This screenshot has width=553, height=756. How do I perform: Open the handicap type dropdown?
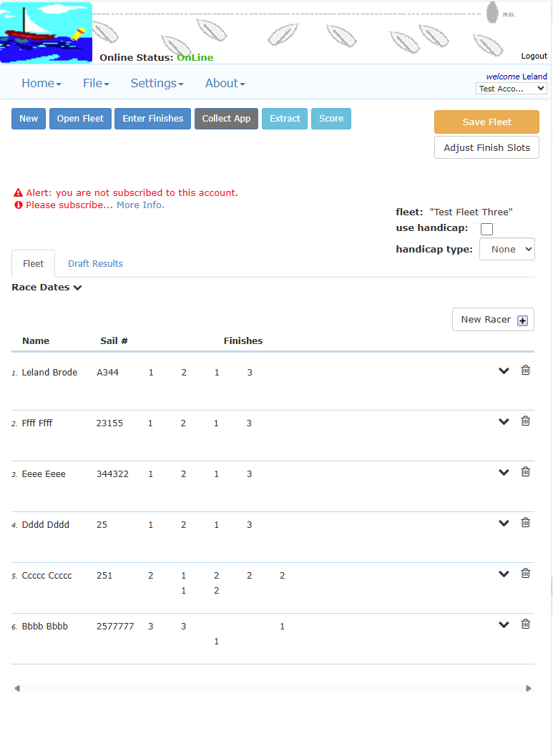[506, 249]
